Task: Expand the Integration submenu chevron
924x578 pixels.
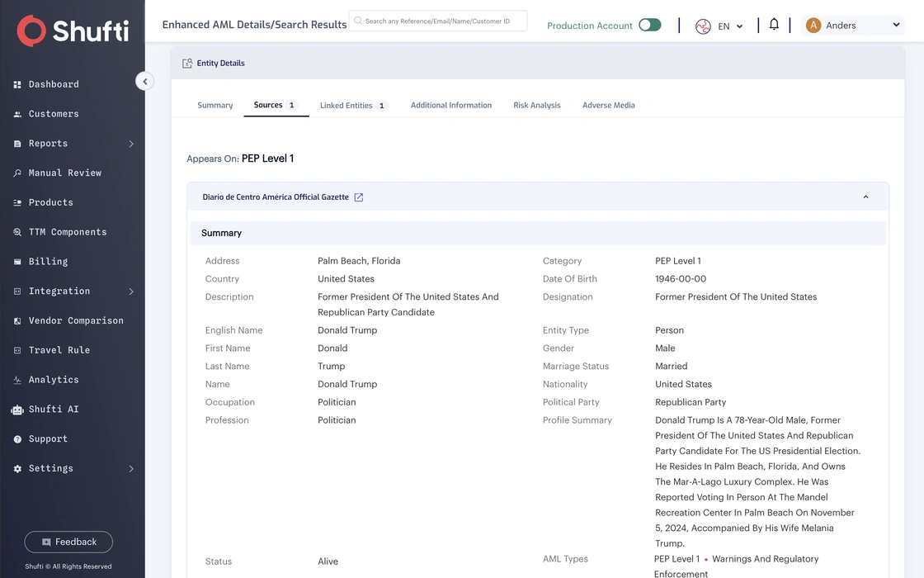Action: 131,291
